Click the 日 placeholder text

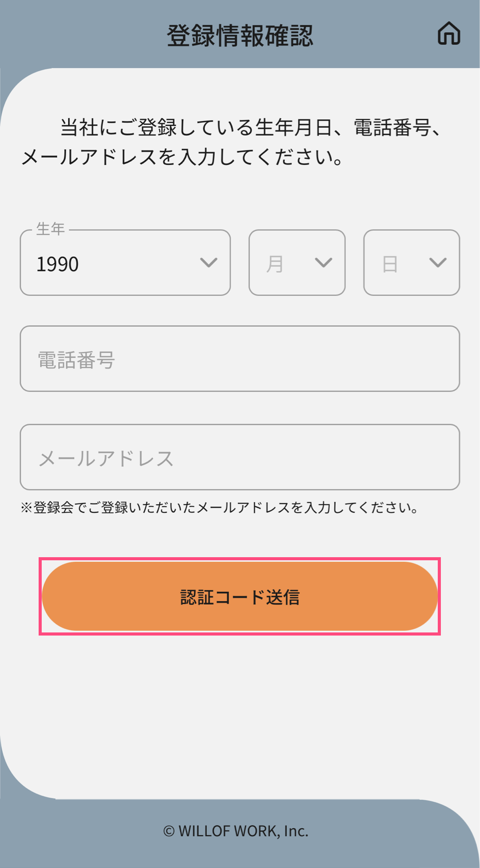click(390, 264)
